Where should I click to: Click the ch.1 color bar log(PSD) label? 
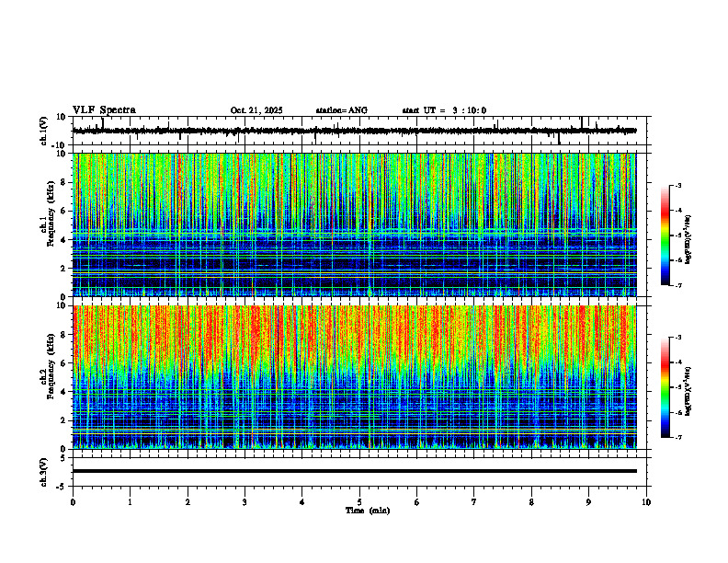[688, 240]
